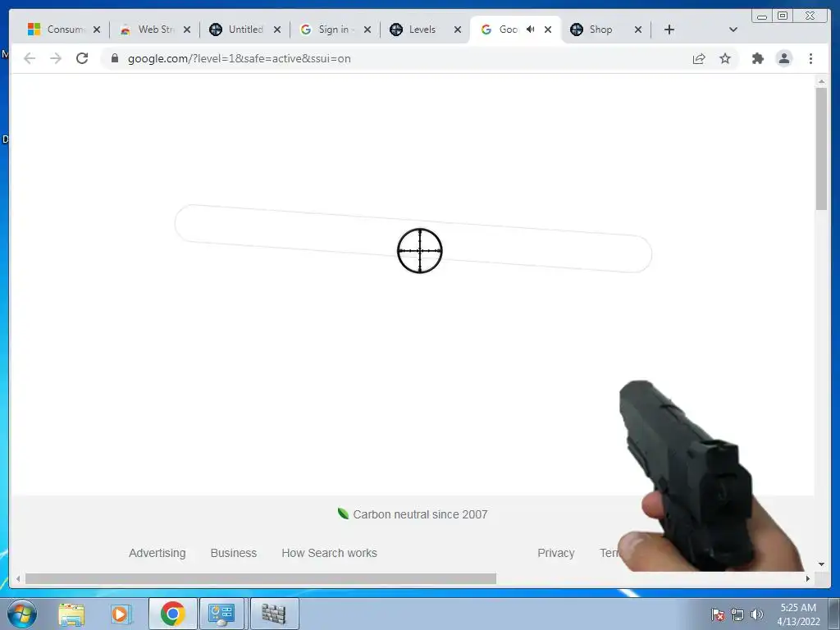840x630 pixels.
Task: Click the horizontal scrollbar thumb
Action: (x=260, y=578)
